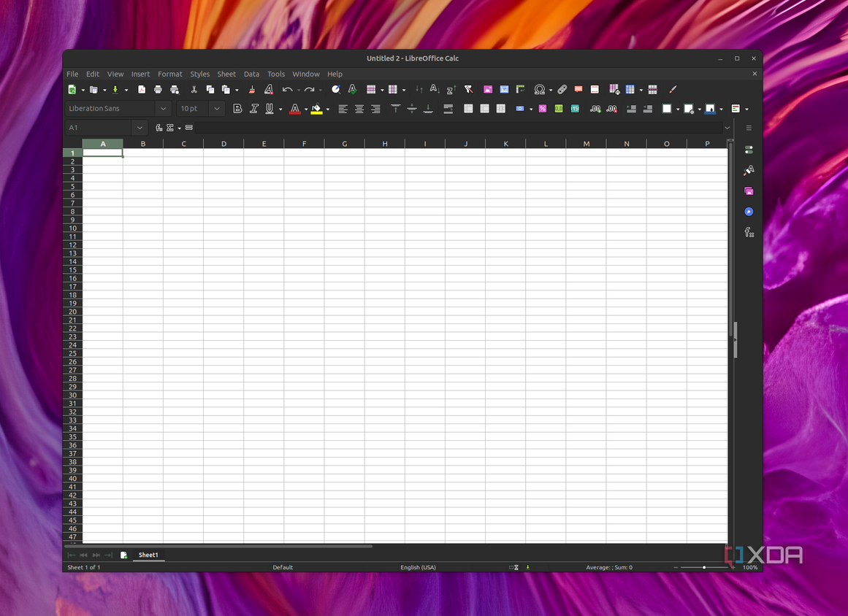Image resolution: width=848 pixels, height=616 pixels.
Task: Save the document using the green arrow icon
Action: pyautogui.click(x=115, y=90)
